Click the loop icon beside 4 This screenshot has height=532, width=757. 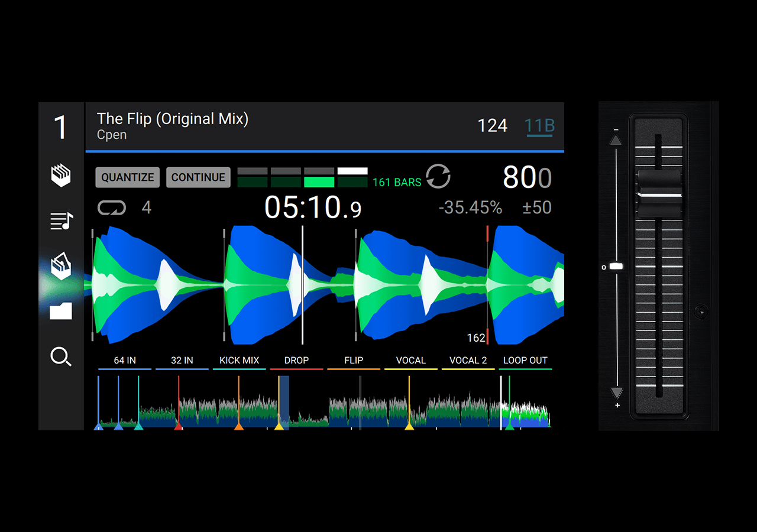(112, 207)
